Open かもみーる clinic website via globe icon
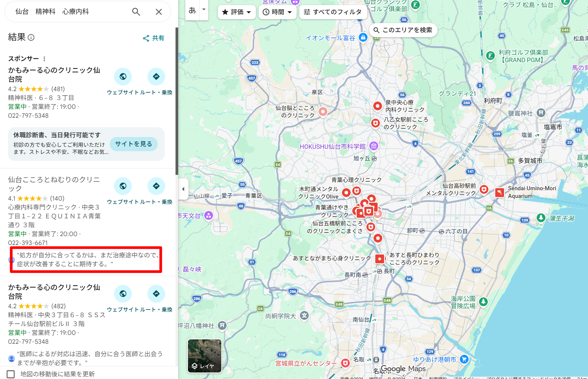 click(123, 77)
